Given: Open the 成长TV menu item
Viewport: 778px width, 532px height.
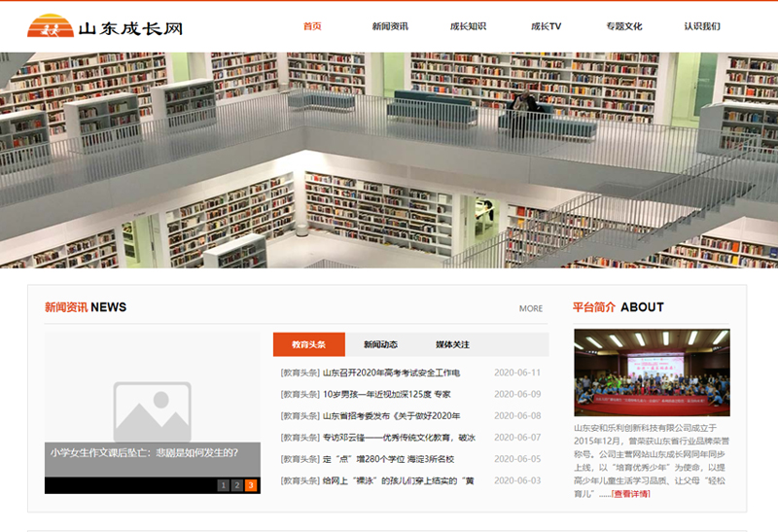Looking at the screenshot, I should (546, 26).
